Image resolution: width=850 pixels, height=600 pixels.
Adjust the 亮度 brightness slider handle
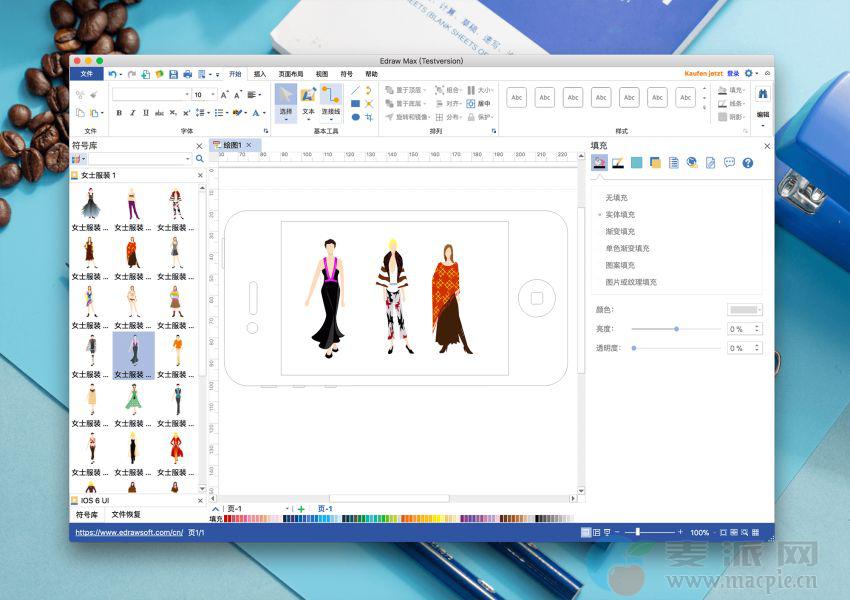(x=677, y=328)
